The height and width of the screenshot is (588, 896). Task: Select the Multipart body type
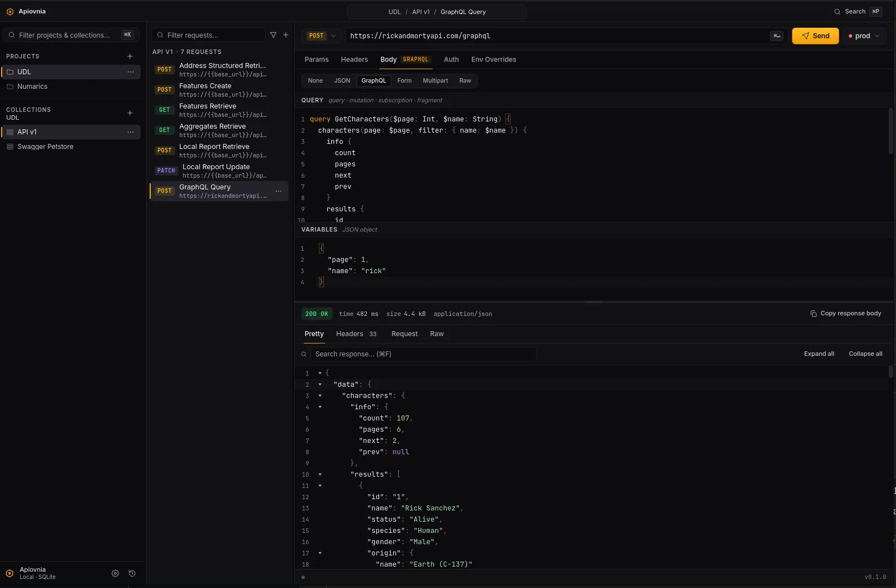coord(435,80)
